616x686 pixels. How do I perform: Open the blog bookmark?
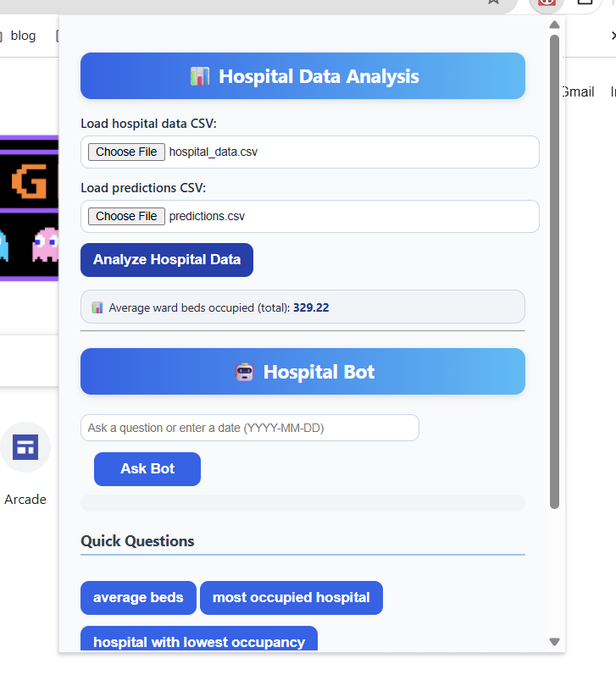coord(23,36)
